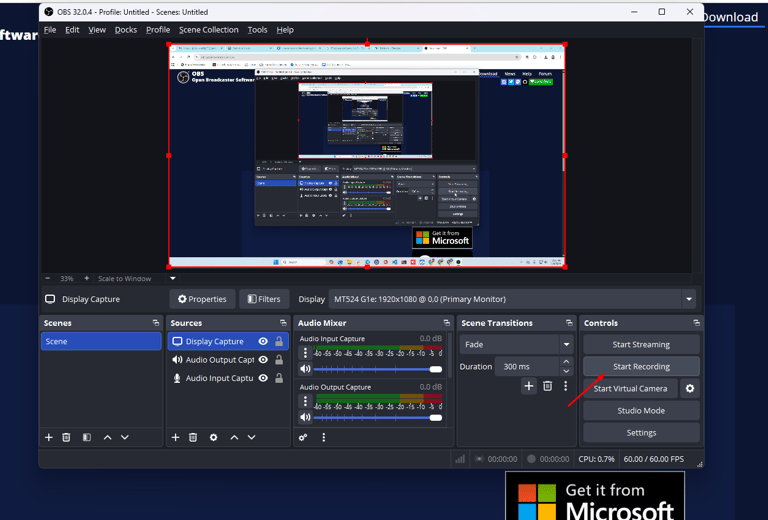Open the Scene Collection menu
This screenshot has height=520, width=768.
point(208,30)
